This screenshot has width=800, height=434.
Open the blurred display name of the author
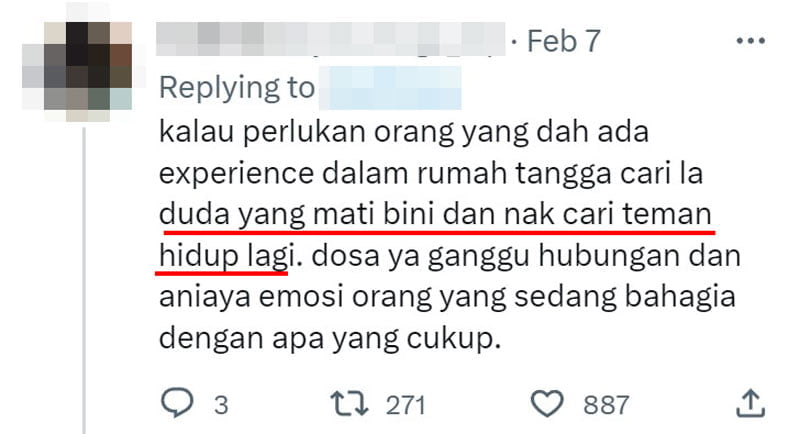coord(330,39)
